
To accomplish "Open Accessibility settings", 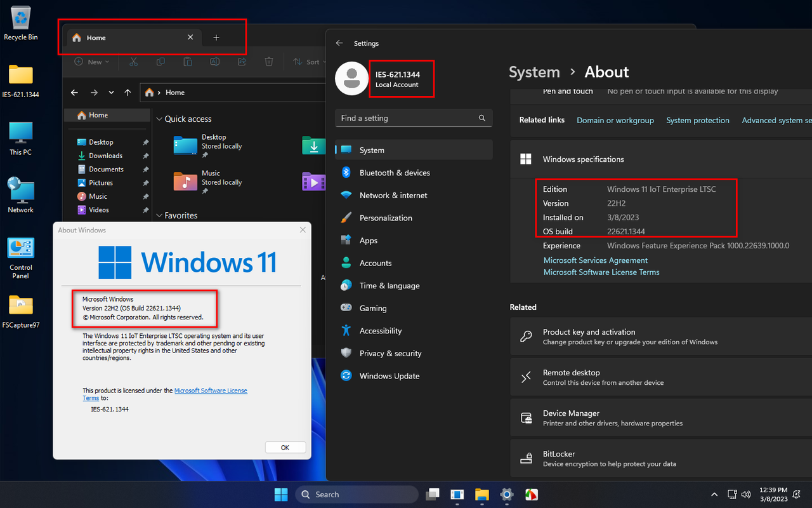I will [414, 331].
